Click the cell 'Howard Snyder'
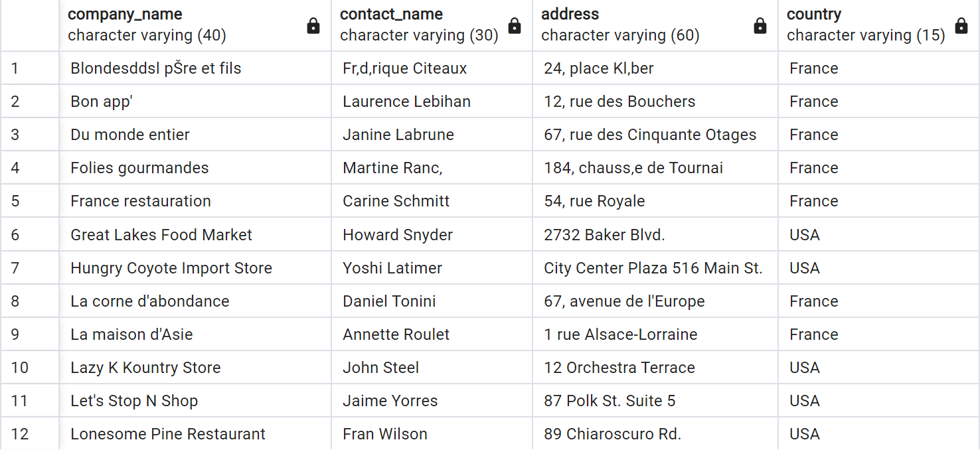This screenshot has width=980, height=450. pos(432,234)
